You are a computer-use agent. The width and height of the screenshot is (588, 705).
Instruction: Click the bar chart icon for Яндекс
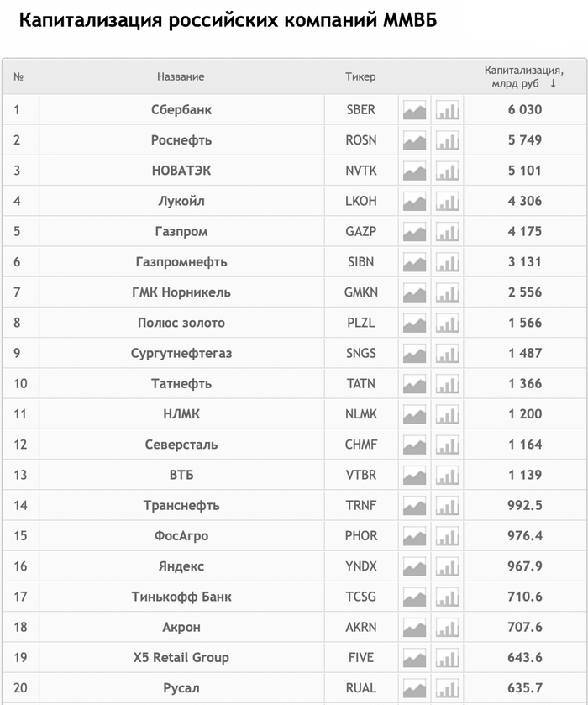pyautogui.click(x=447, y=566)
